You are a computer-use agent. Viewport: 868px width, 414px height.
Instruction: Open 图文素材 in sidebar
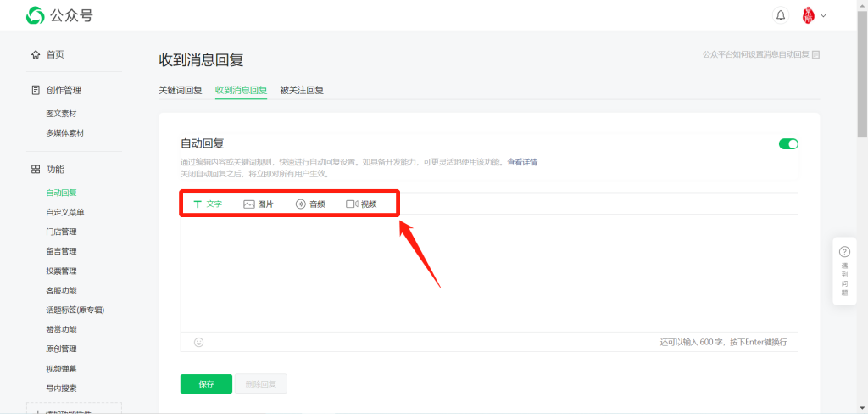pyautogui.click(x=61, y=114)
